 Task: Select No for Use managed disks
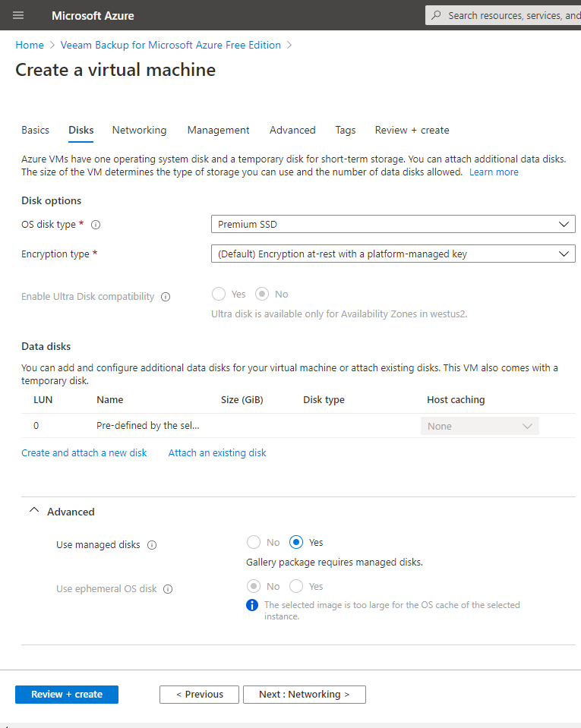point(254,542)
